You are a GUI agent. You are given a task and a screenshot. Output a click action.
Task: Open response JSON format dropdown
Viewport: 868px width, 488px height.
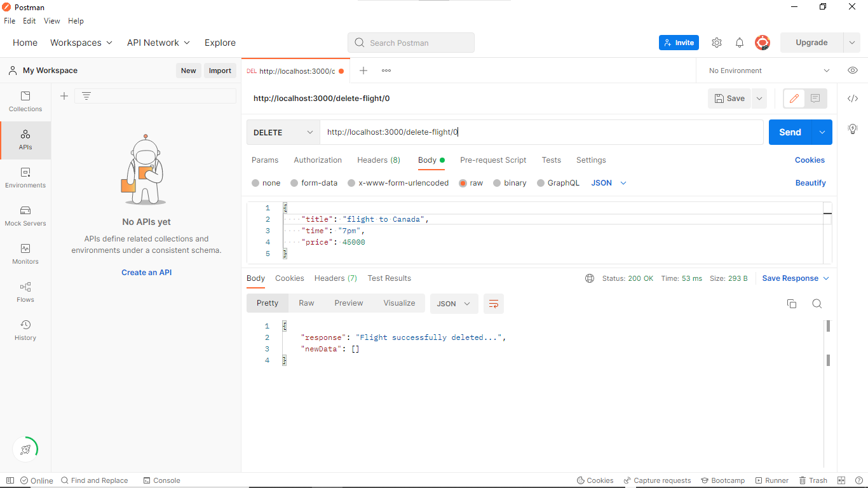tap(454, 304)
